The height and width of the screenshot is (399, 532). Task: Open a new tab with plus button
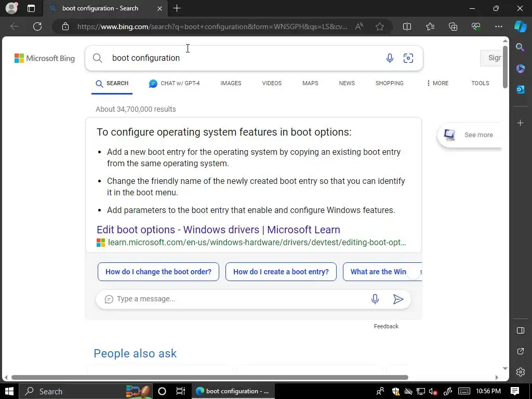177,8
